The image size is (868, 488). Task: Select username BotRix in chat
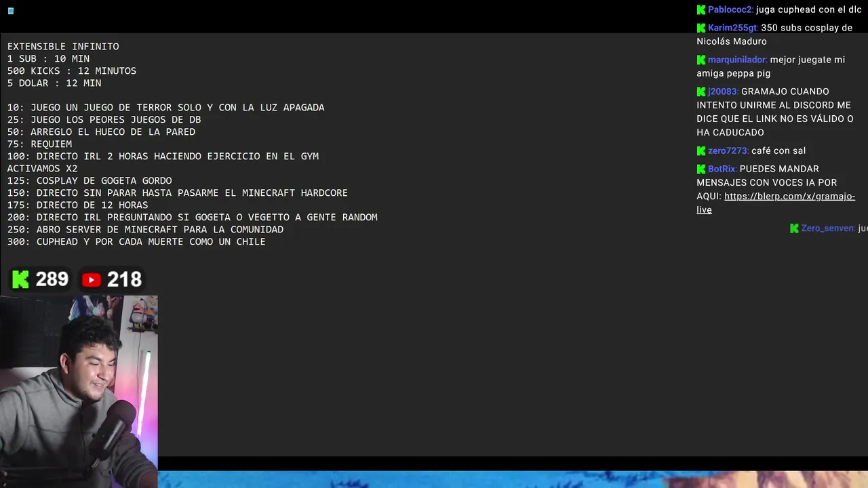pos(723,169)
